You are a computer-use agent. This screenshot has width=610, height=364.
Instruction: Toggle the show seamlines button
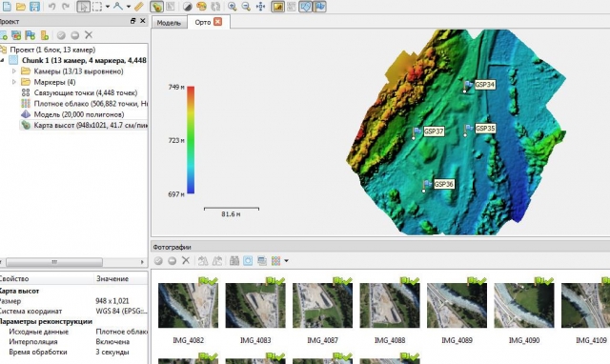292,7
